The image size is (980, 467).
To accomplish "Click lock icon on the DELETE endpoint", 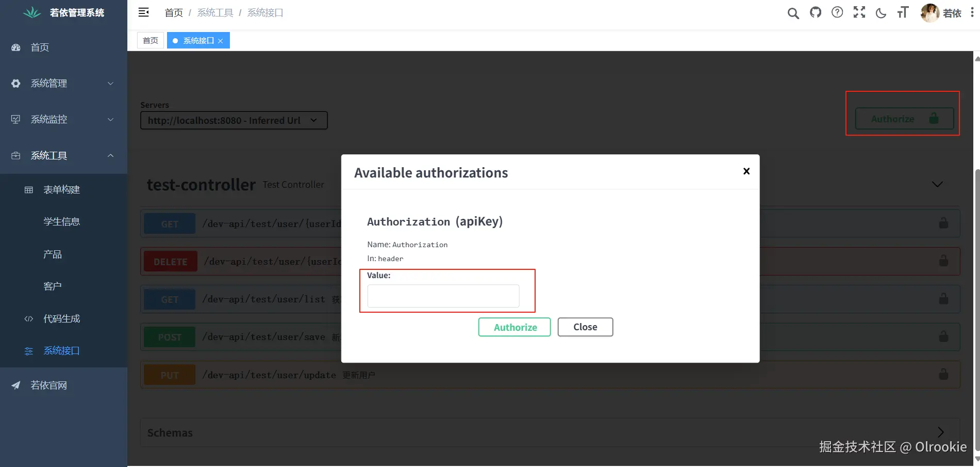I will coord(943,261).
